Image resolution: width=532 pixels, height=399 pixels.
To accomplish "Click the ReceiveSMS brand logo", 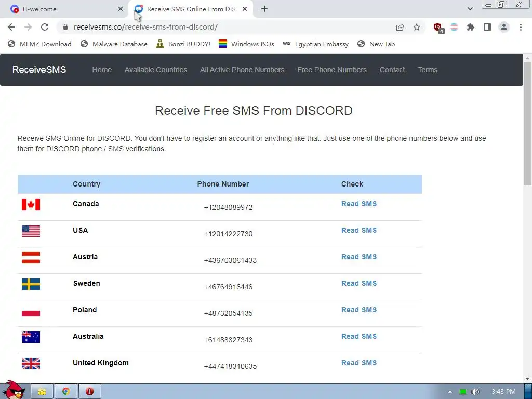I will point(39,70).
